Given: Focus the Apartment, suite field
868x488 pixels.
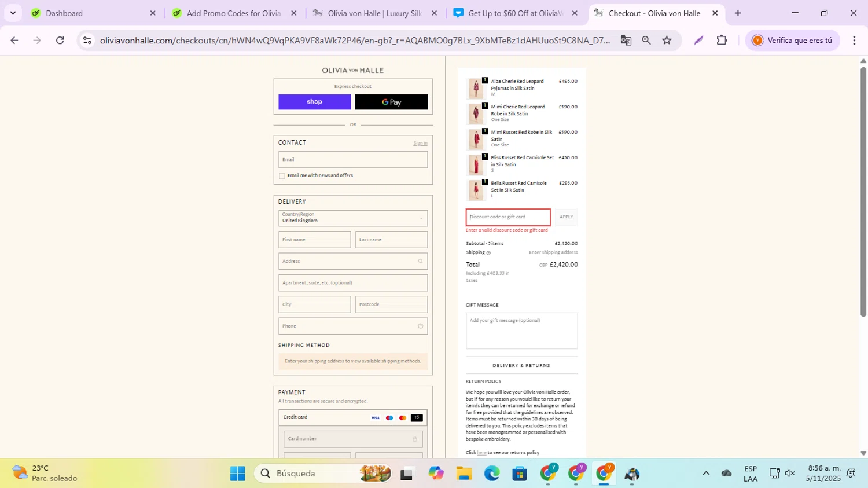Looking at the screenshot, I should point(353,283).
